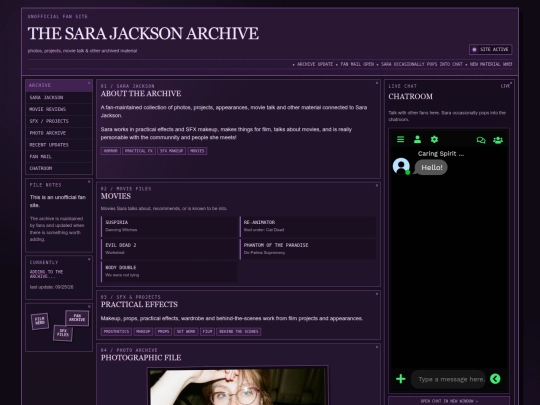
Task: Open the Body Double movie card
Action: [x=169, y=271]
